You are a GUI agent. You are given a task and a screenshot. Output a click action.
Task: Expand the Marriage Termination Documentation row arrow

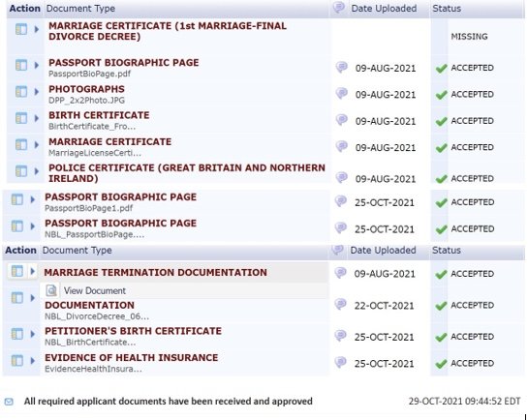pos(32,271)
